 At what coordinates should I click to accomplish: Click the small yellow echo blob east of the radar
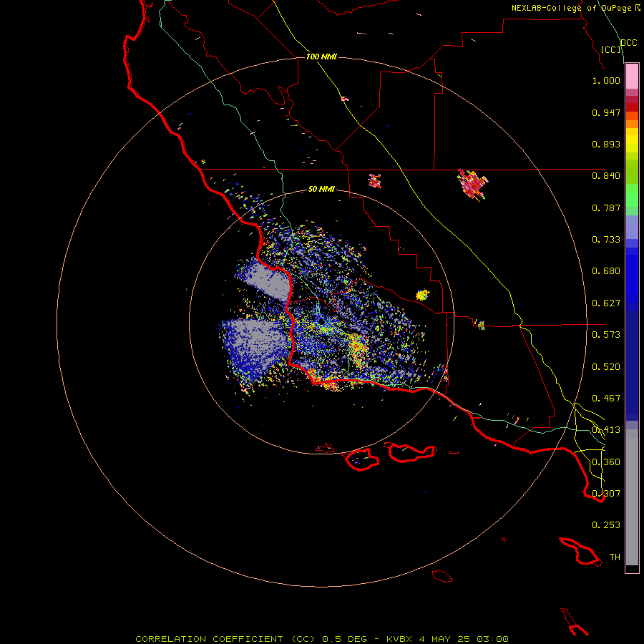[422, 295]
